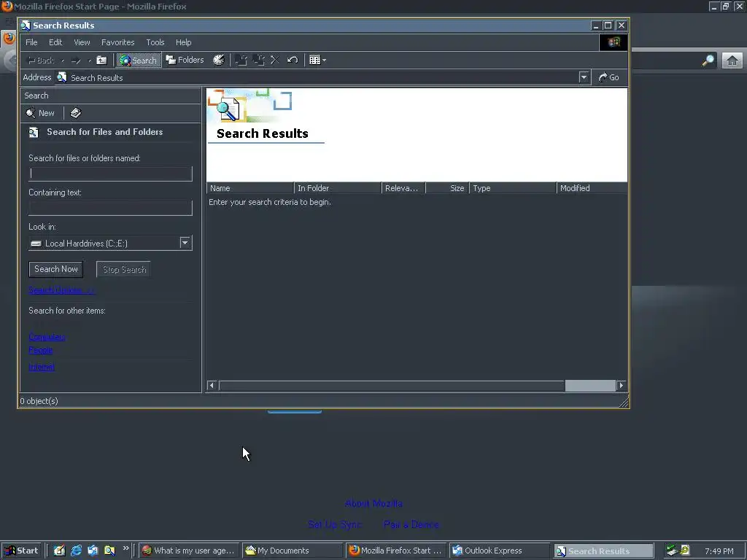This screenshot has height=560, width=747.
Task: Launch Outlook Express from Quick Launch
Action: click(93, 551)
